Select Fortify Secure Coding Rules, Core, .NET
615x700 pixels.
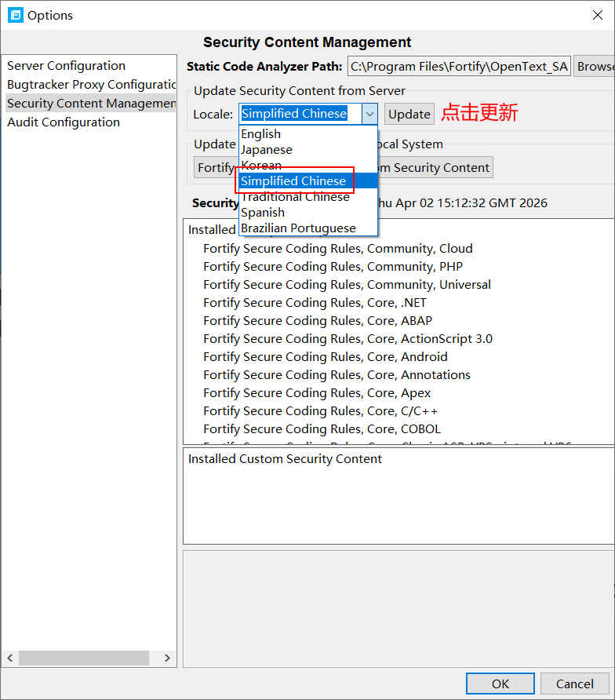[315, 303]
